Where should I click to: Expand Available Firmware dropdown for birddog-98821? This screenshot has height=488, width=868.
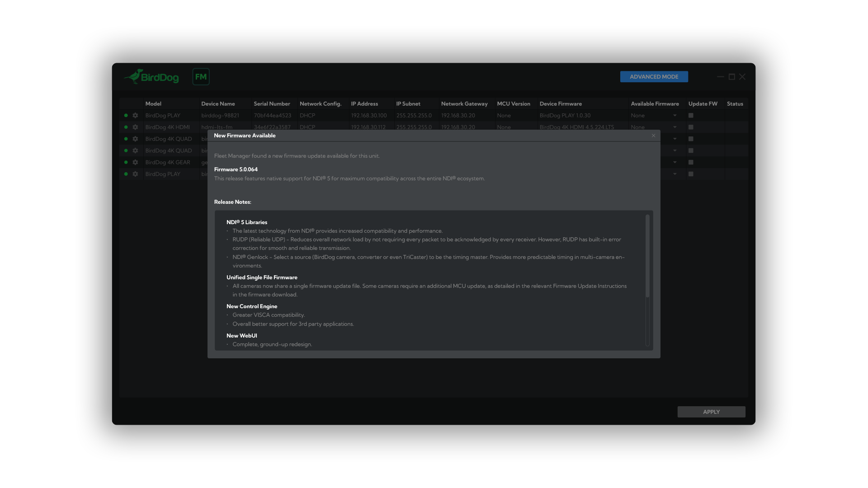click(x=675, y=116)
